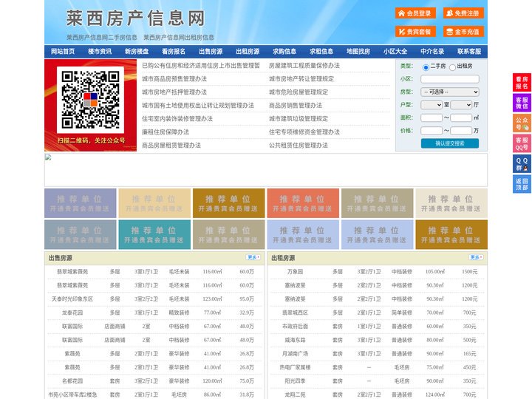Click the 免费注册 button

coord(463,13)
